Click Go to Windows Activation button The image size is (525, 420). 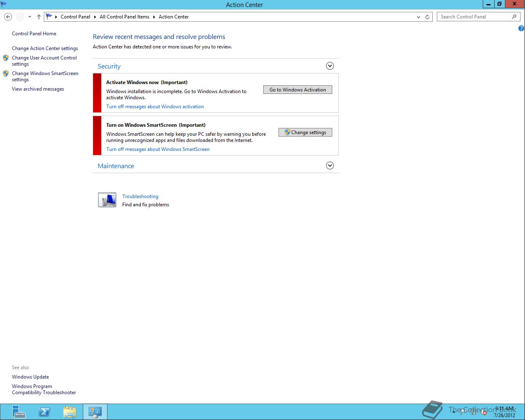(x=298, y=90)
